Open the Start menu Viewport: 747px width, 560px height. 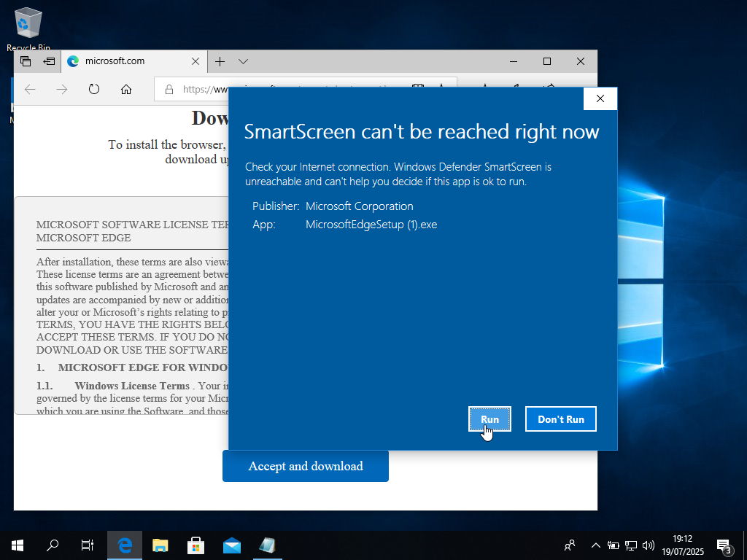point(17,545)
